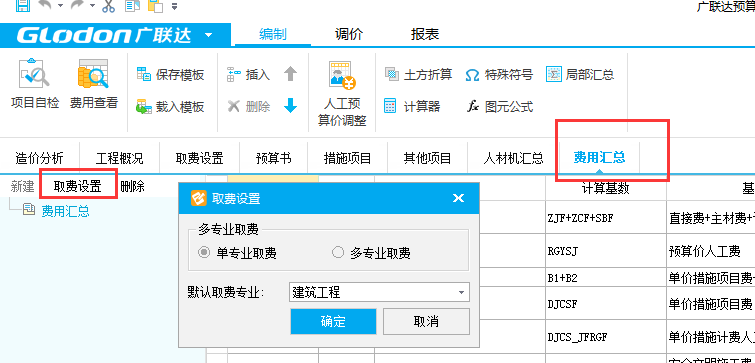
Task: Open 费用查看 cost view tool
Action: tap(94, 84)
